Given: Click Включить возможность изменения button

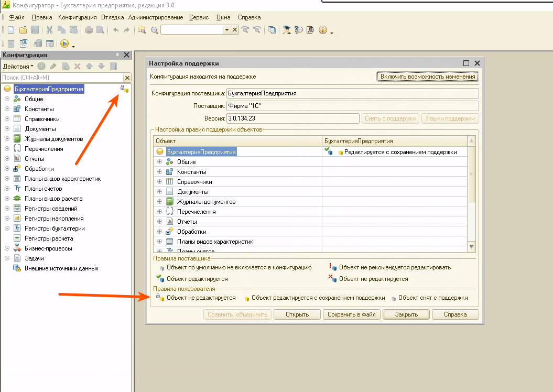Looking at the screenshot, I should tap(427, 77).
